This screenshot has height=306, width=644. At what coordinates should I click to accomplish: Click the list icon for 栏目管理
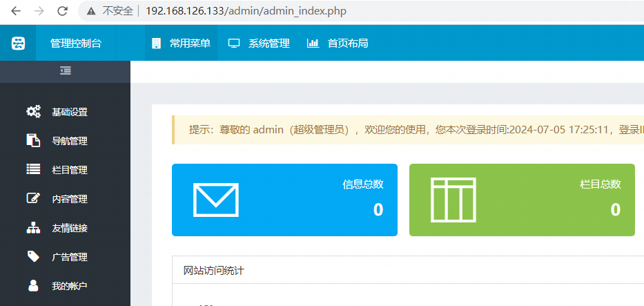click(33, 169)
